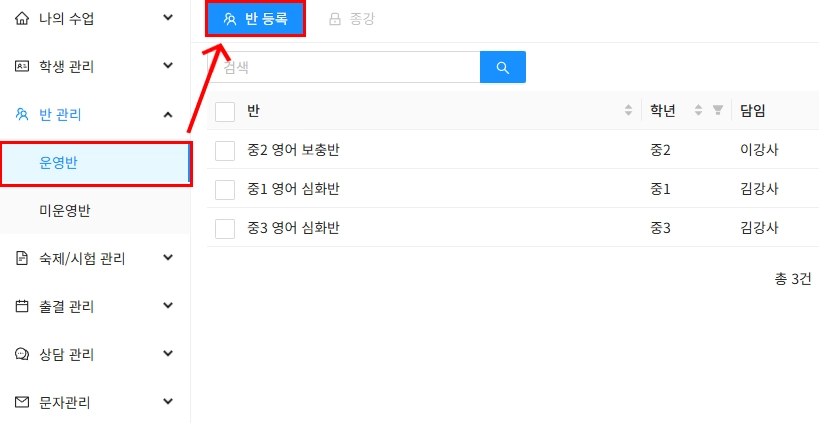
Task: Toggle the select-all checkbox in table header
Action: pyautogui.click(x=225, y=111)
